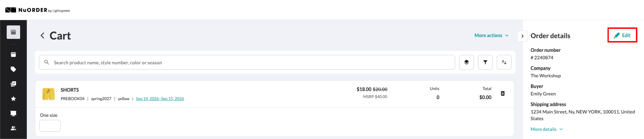Open the library collections sidebar icon
This screenshot has height=139, width=644.
(x=13, y=84)
